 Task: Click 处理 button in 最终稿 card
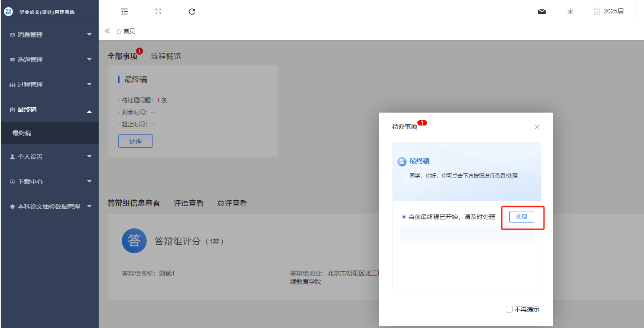click(x=136, y=142)
